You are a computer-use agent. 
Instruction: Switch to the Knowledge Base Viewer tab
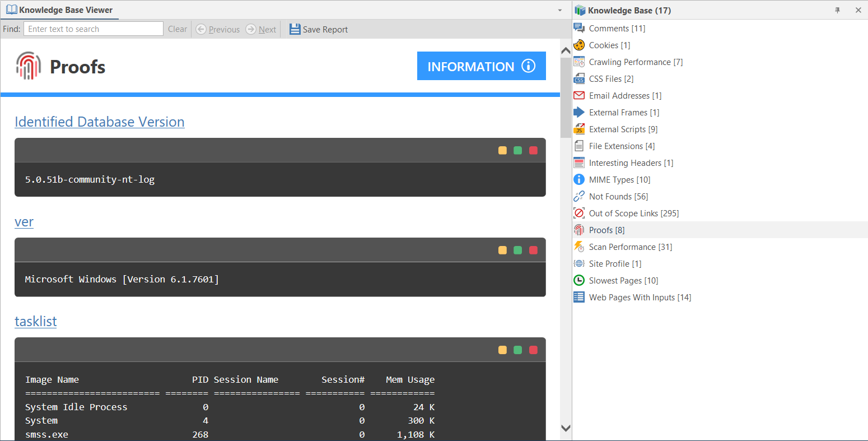pyautogui.click(x=59, y=10)
